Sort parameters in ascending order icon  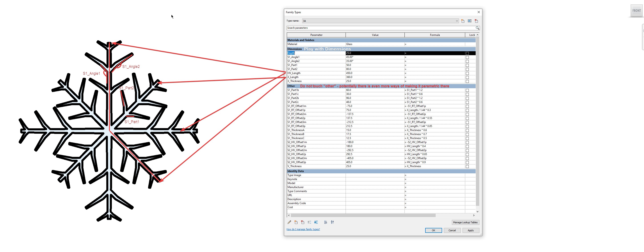[x=326, y=222]
